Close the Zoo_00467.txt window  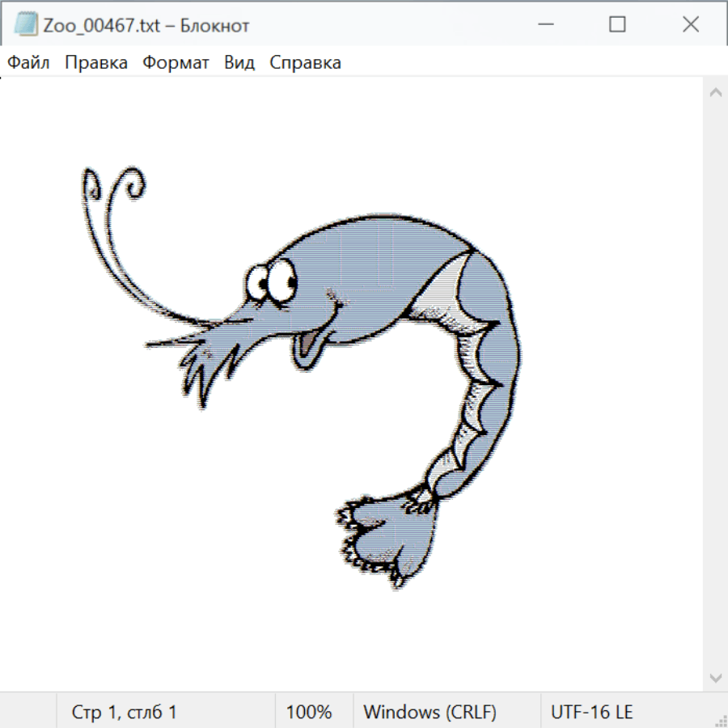[x=691, y=25]
